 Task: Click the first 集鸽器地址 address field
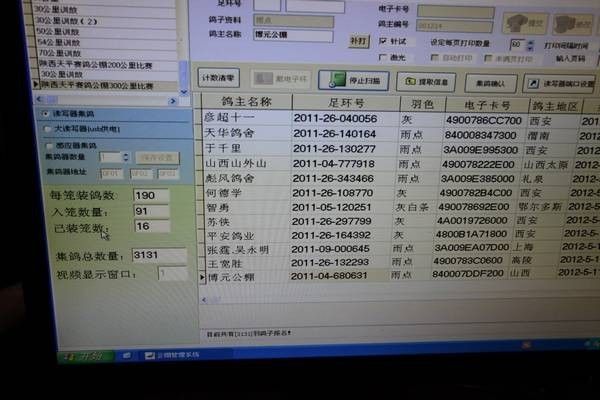tap(112, 174)
